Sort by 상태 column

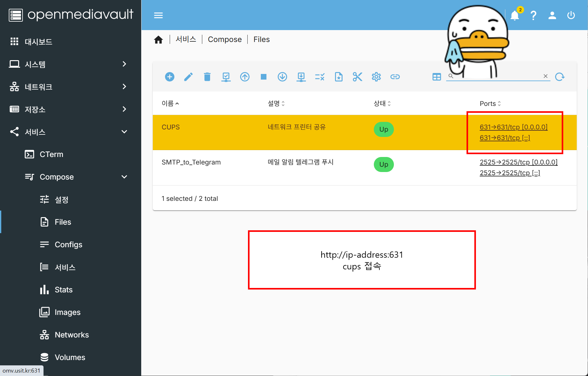pyautogui.click(x=382, y=103)
